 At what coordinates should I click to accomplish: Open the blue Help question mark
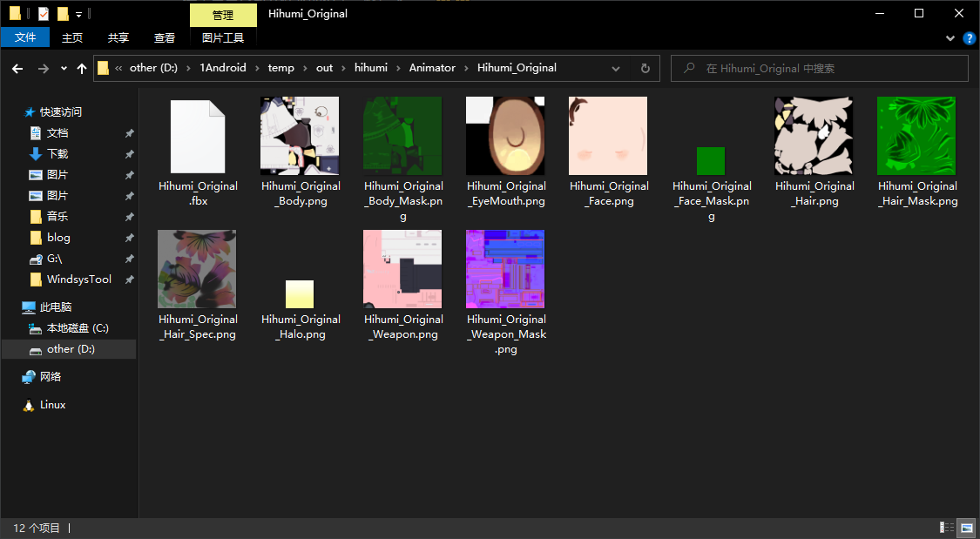970,38
